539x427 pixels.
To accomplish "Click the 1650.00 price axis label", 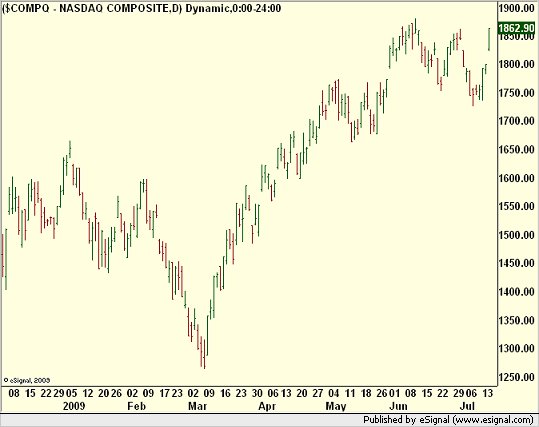I will [517, 150].
